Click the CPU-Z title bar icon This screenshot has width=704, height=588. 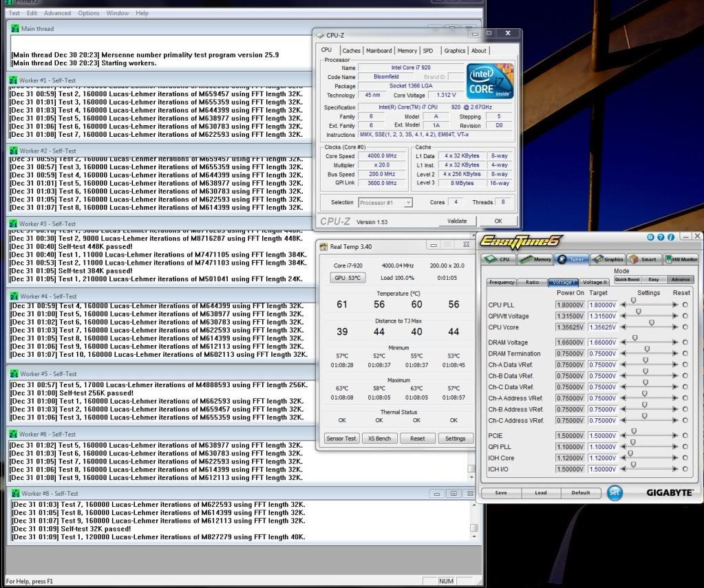pyautogui.click(x=320, y=35)
